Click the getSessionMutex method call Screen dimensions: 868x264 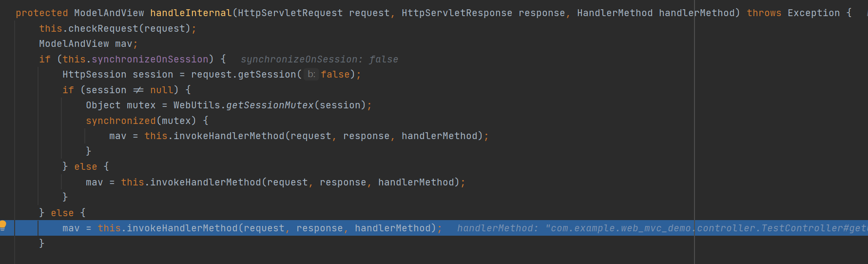tap(270, 105)
